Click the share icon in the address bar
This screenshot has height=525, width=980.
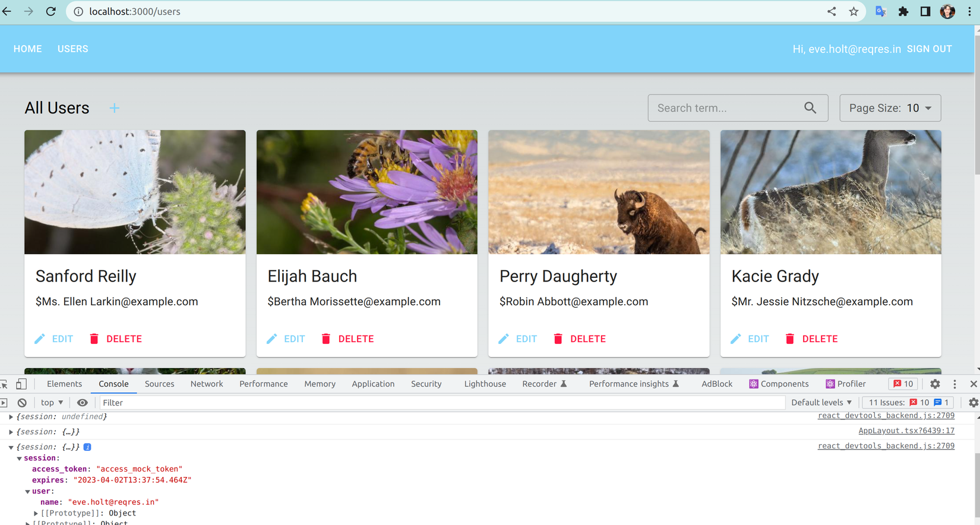[832, 11]
